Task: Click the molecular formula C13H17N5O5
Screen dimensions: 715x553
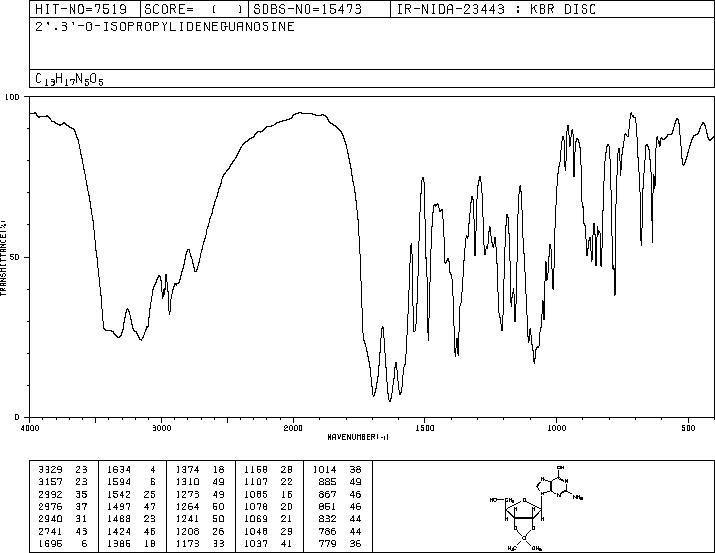Action: 69,79
